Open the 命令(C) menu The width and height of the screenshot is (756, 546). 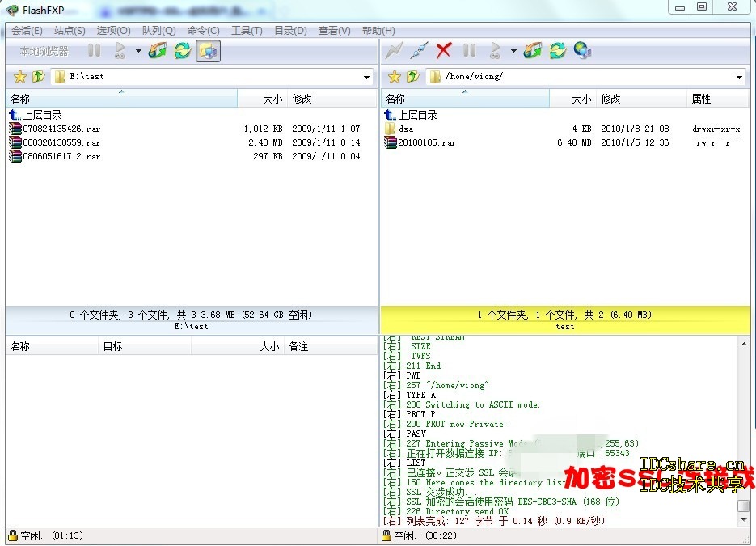[x=204, y=31]
